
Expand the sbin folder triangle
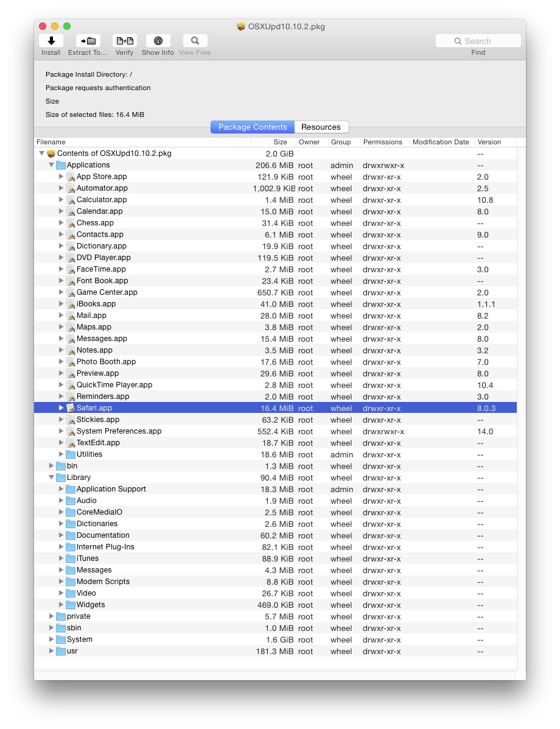52,628
